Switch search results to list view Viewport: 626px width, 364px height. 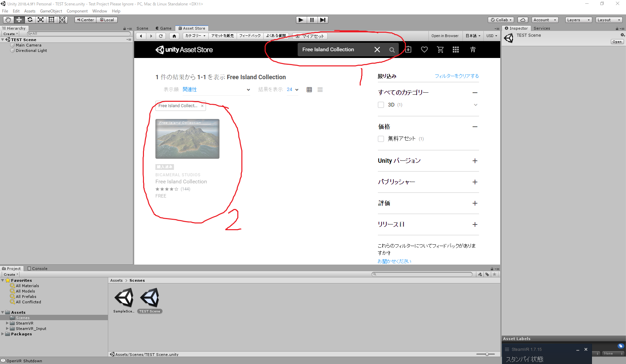[320, 89]
